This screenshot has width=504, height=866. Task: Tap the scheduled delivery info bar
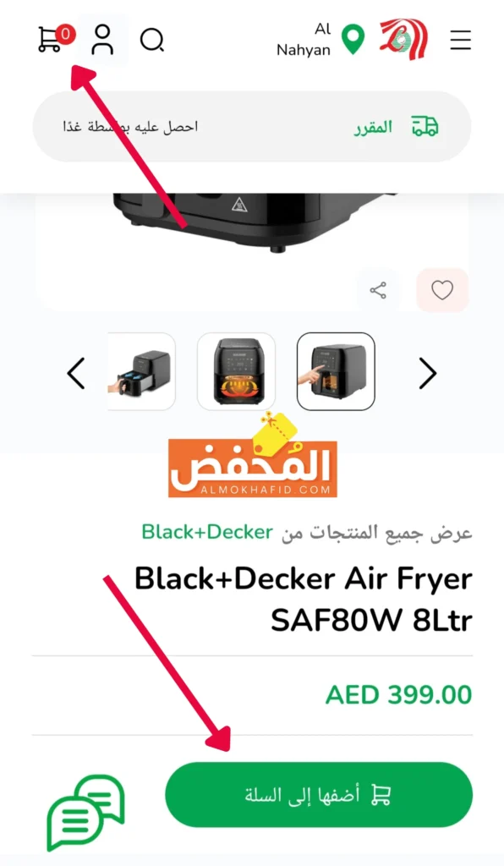pyautogui.click(x=252, y=127)
